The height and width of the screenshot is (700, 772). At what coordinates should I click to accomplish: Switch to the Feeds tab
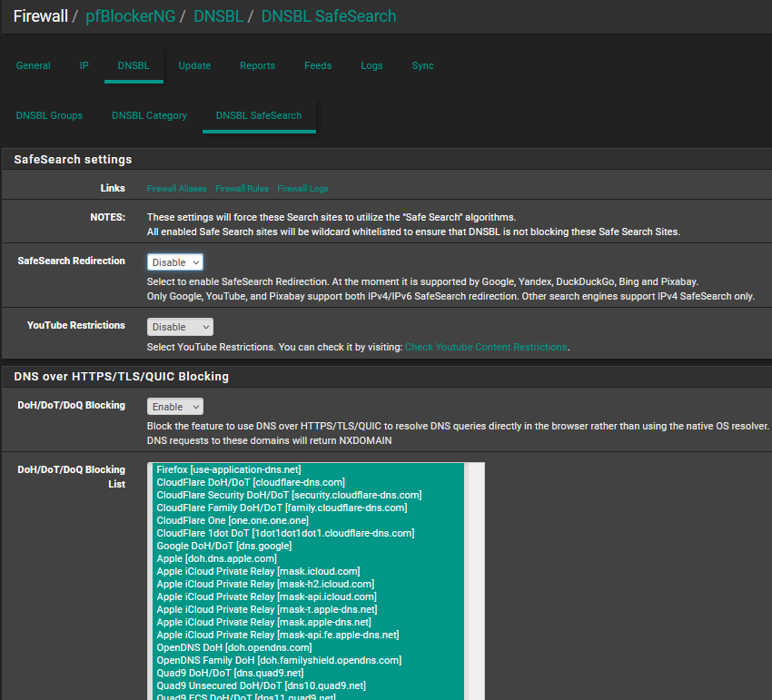point(318,65)
